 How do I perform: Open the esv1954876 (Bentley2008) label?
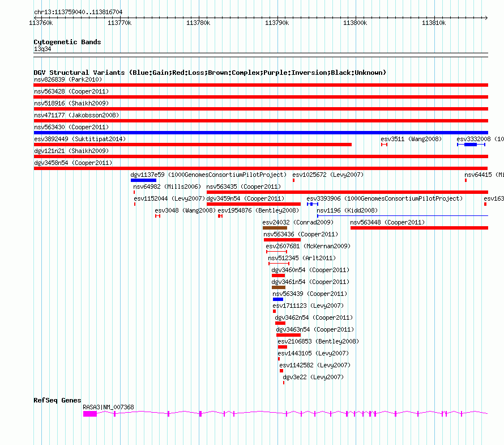[258, 210]
